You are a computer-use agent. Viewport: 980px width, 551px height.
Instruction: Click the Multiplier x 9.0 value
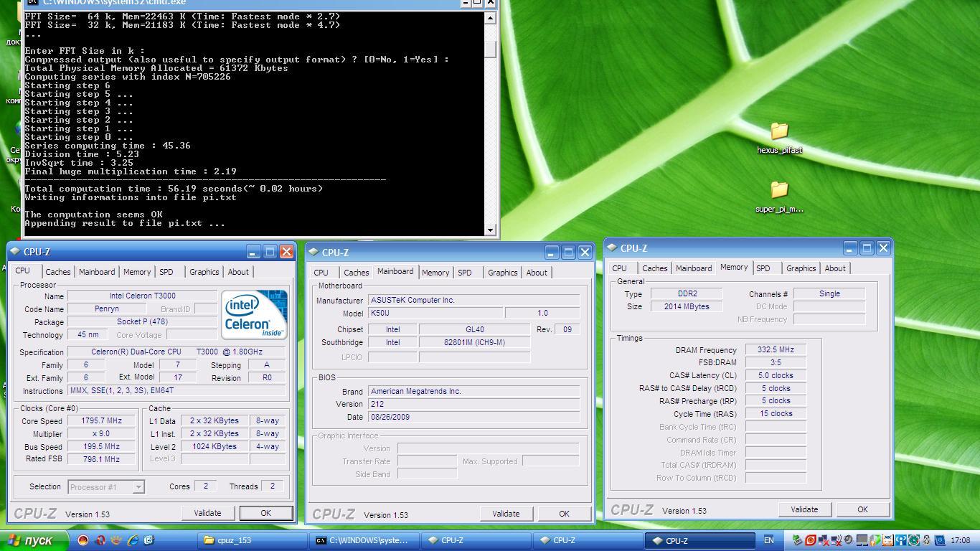pyautogui.click(x=101, y=434)
